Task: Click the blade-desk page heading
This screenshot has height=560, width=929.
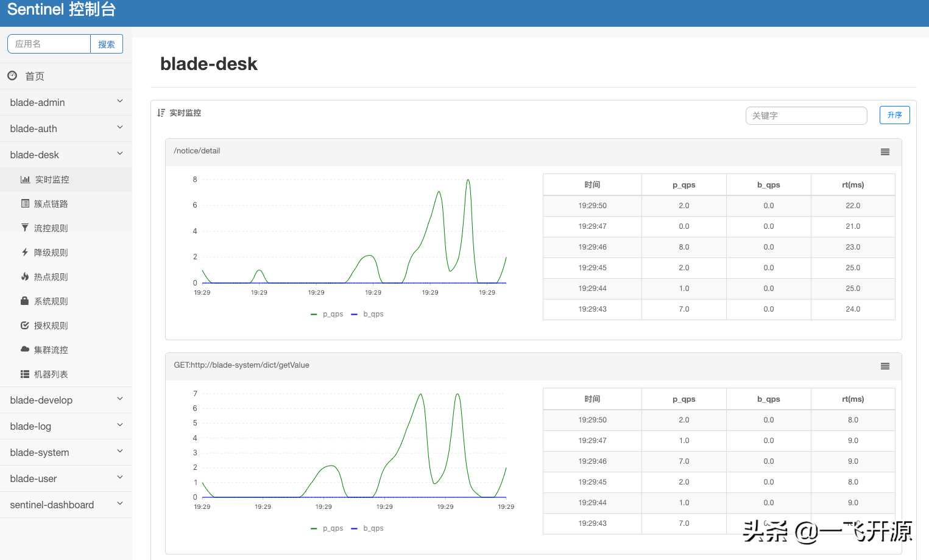Action: pyautogui.click(x=208, y=64)
